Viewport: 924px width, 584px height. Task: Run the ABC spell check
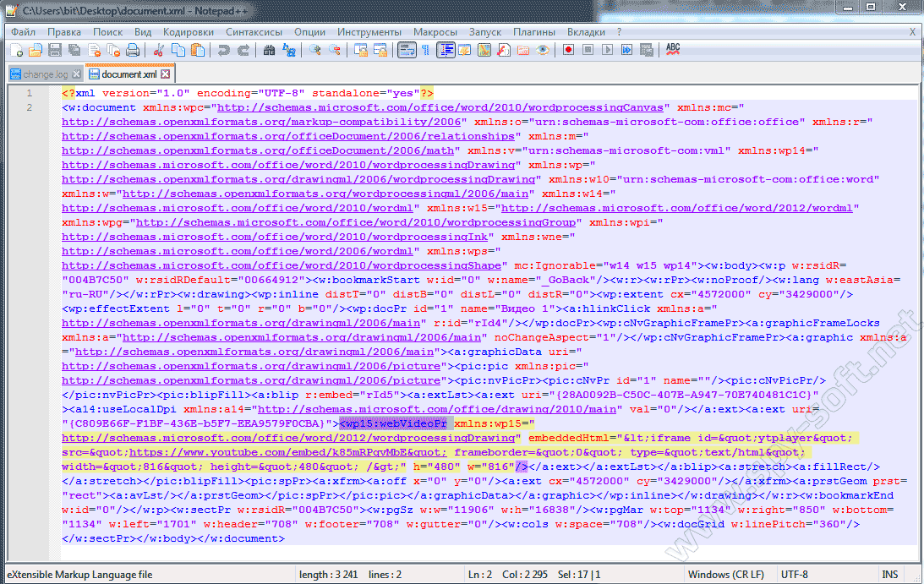pos(672,51)
